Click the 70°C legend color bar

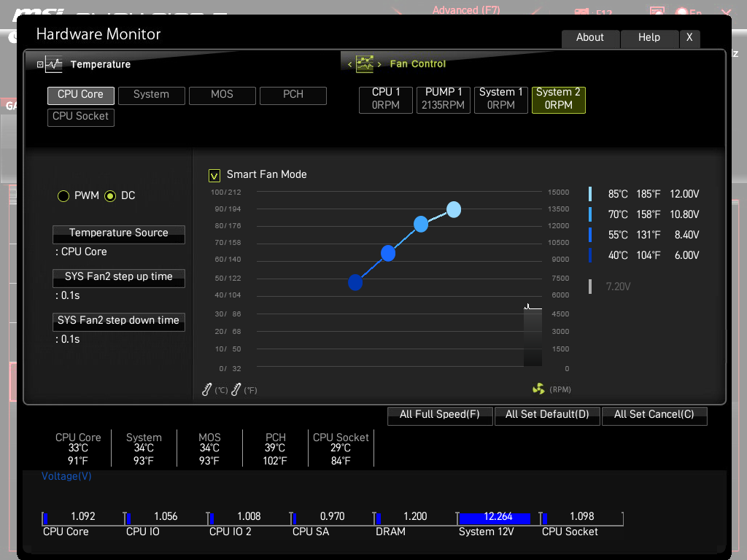click(x=590, y=214)
